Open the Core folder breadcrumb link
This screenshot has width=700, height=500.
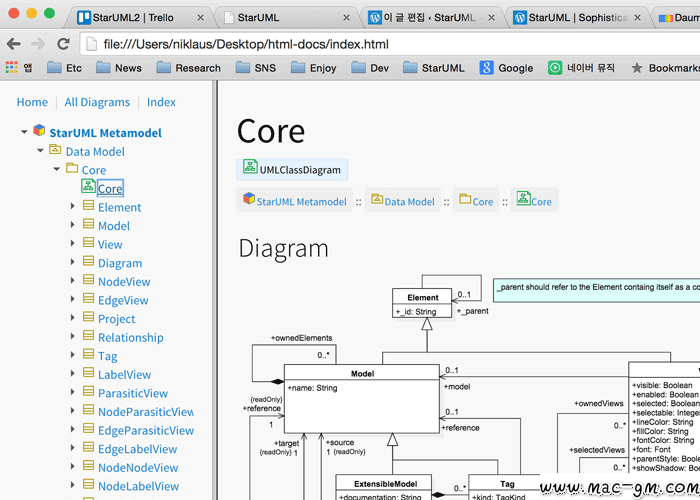pyautogui.click(x=483, y=202)
